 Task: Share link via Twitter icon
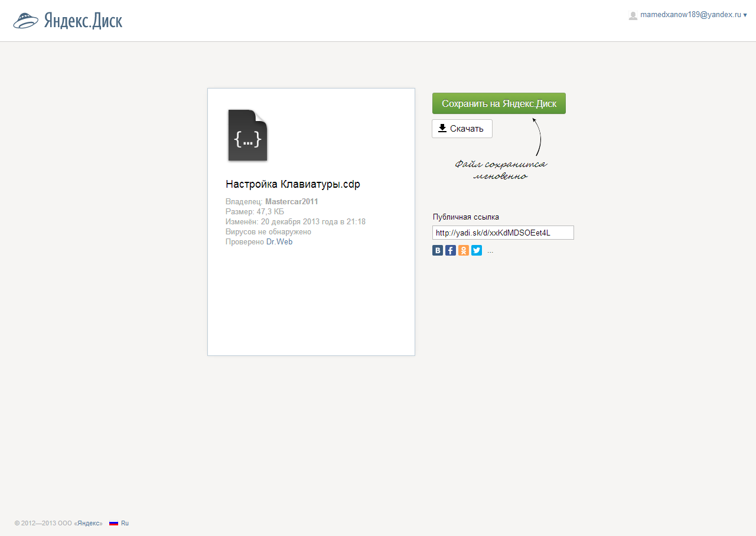477,250
